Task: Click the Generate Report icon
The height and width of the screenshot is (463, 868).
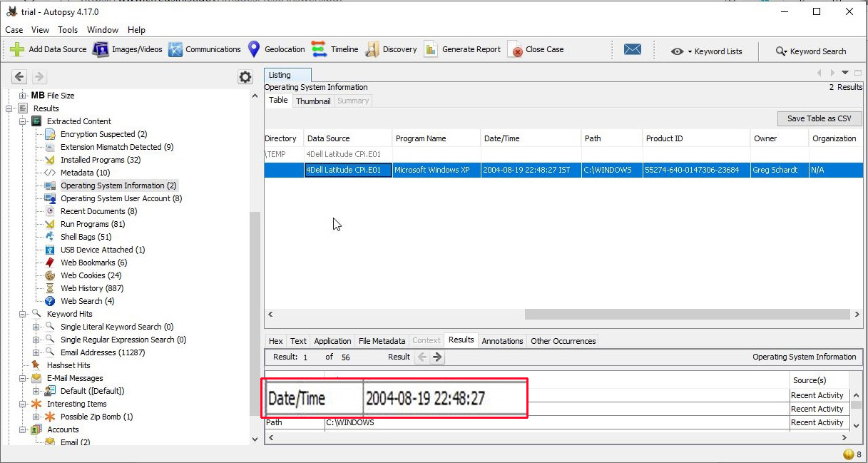Action: point(431,49)
